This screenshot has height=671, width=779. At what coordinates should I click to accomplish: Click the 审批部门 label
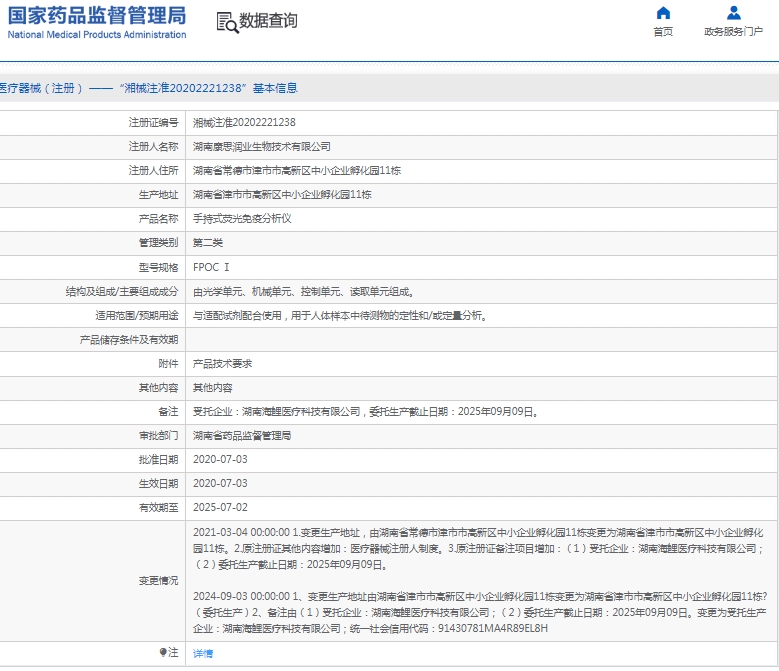tap(158, 436)
